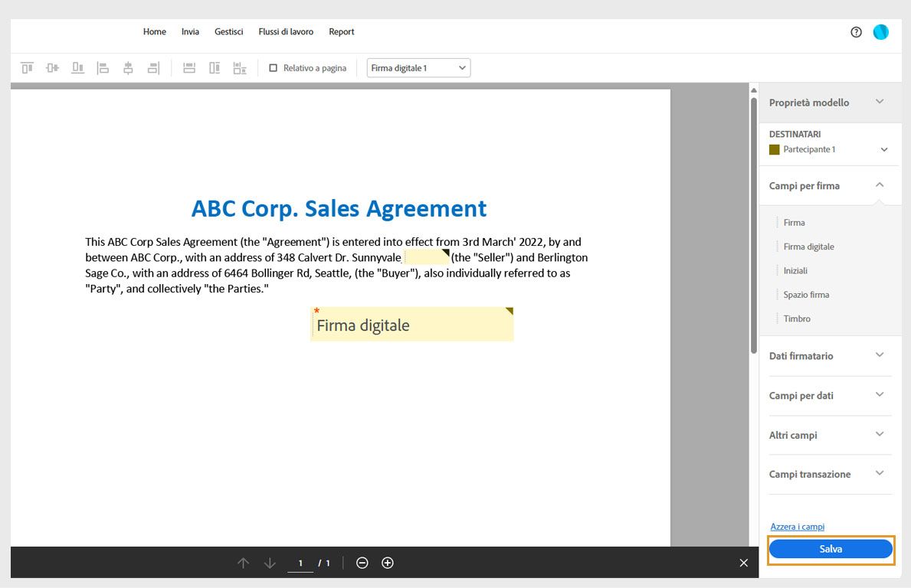Click the align right edges icon
The height and width of the screenshot is (588, 911).
(x=153, y=68)
